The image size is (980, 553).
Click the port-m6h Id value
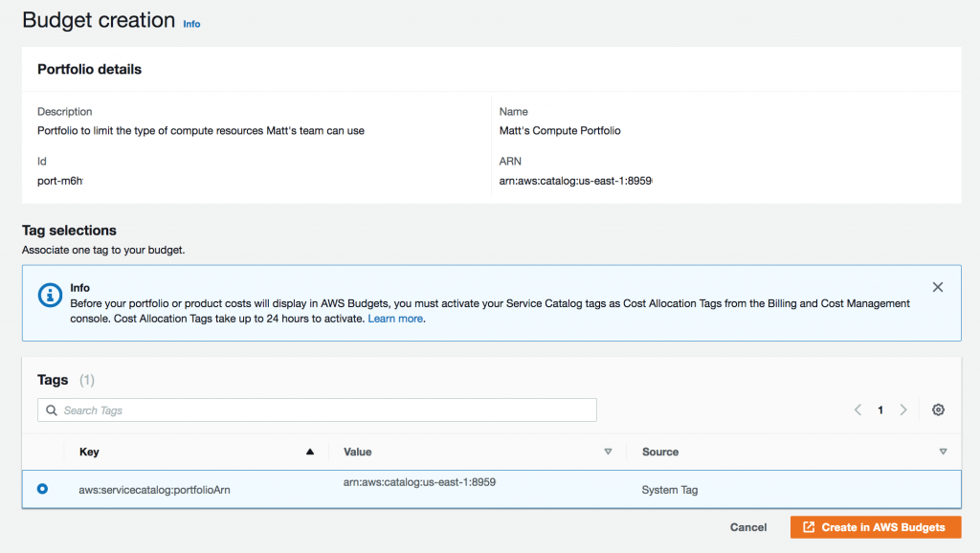60,181
